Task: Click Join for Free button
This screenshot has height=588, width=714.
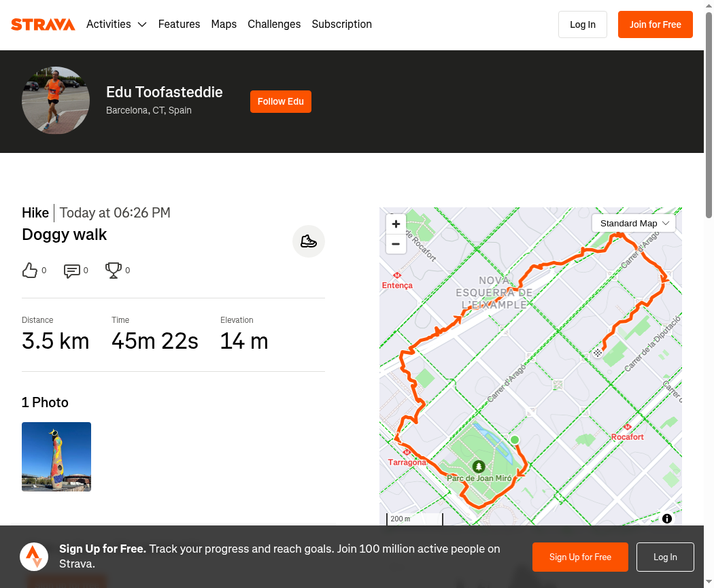Action: click(x=656, y=24)
